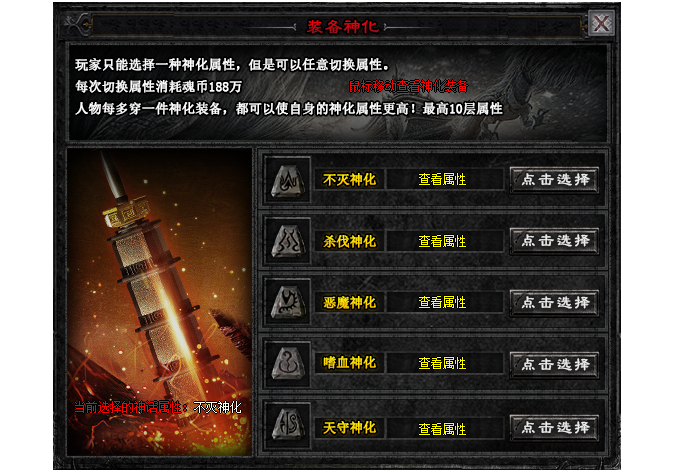Close the 装备神化 window
The height and width of the screenshot is (474, 676).
(601, 23)
